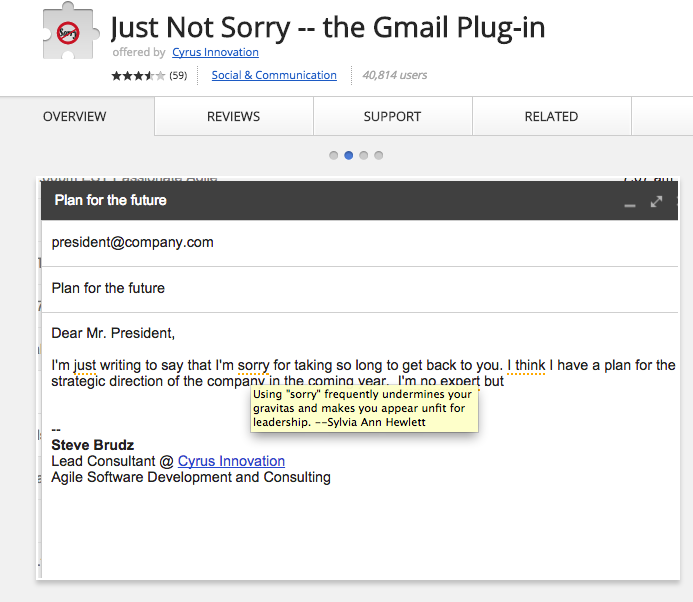
Task: Click the Steve Brudz signature name
Action: [92, 445]
